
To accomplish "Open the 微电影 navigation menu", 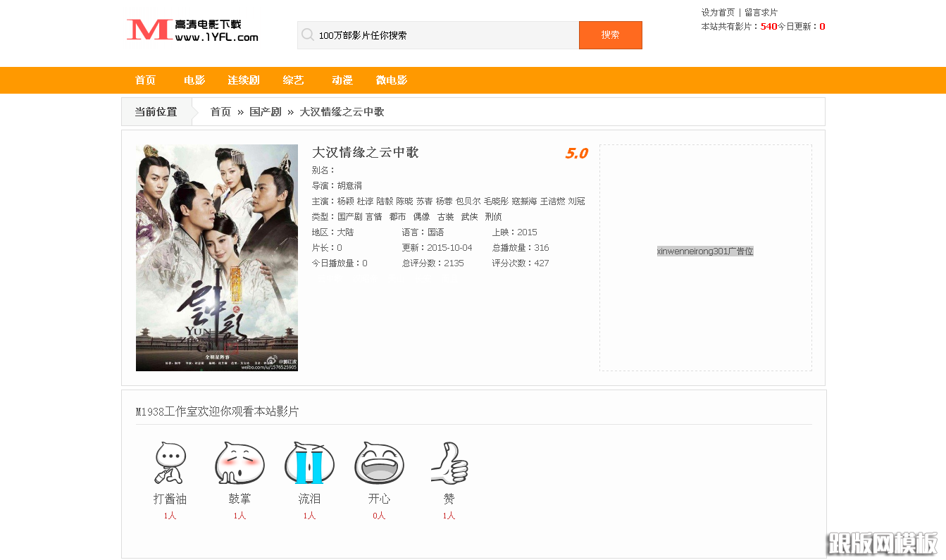I will tap(392, 80).
